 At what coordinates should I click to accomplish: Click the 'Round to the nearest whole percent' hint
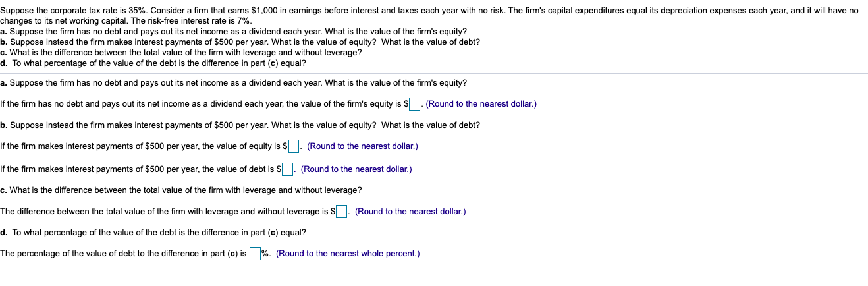point(348,254)
